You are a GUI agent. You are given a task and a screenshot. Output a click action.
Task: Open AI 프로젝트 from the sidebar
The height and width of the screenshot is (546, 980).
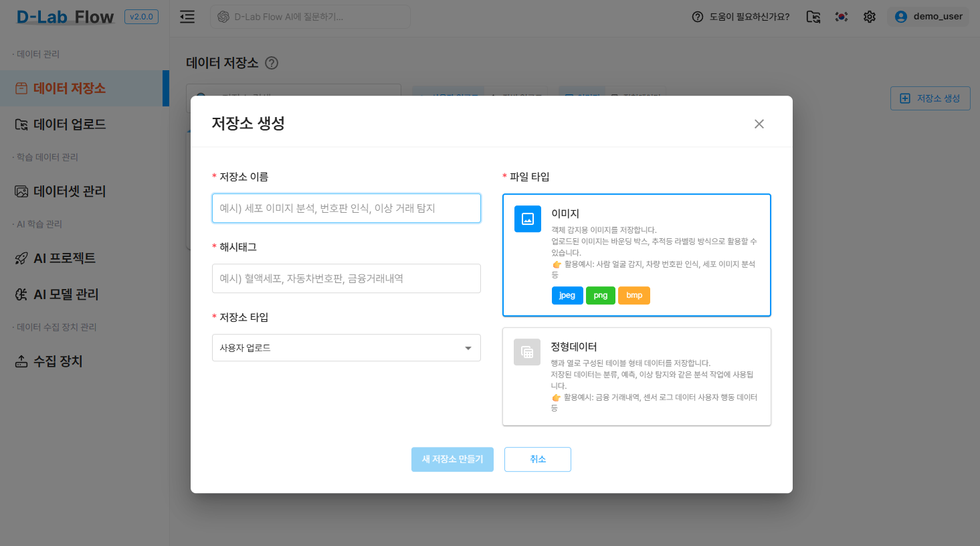[x=64, y=258]
